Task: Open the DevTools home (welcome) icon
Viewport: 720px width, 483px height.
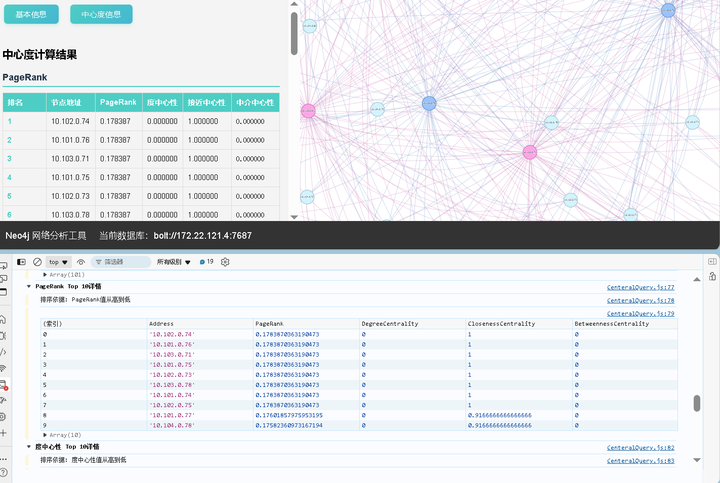Action: (3, 319)
